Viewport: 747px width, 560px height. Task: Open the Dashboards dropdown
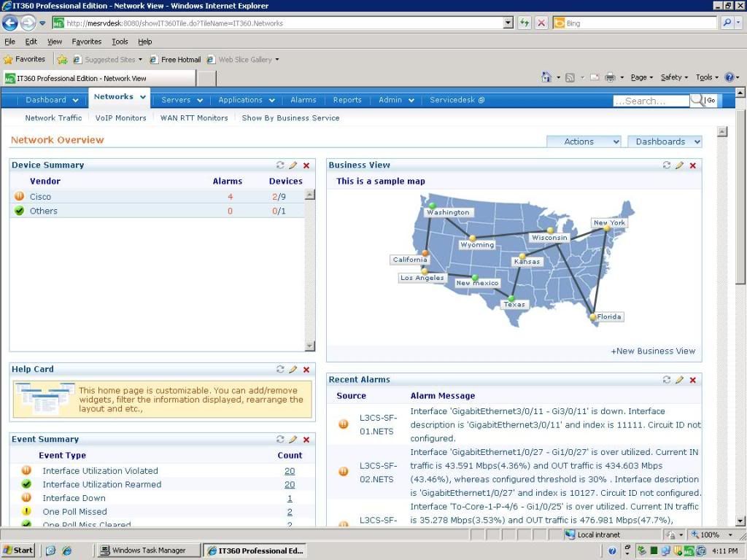[665, 141]
